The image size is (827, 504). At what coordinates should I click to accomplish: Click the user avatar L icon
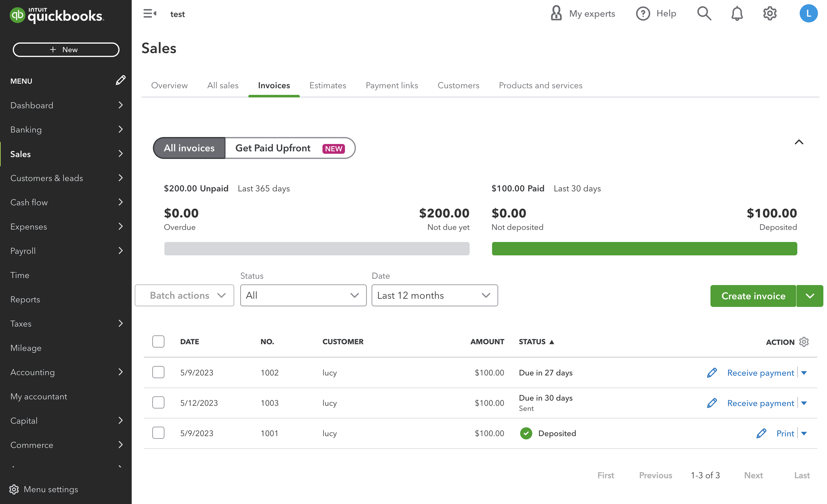808,14
